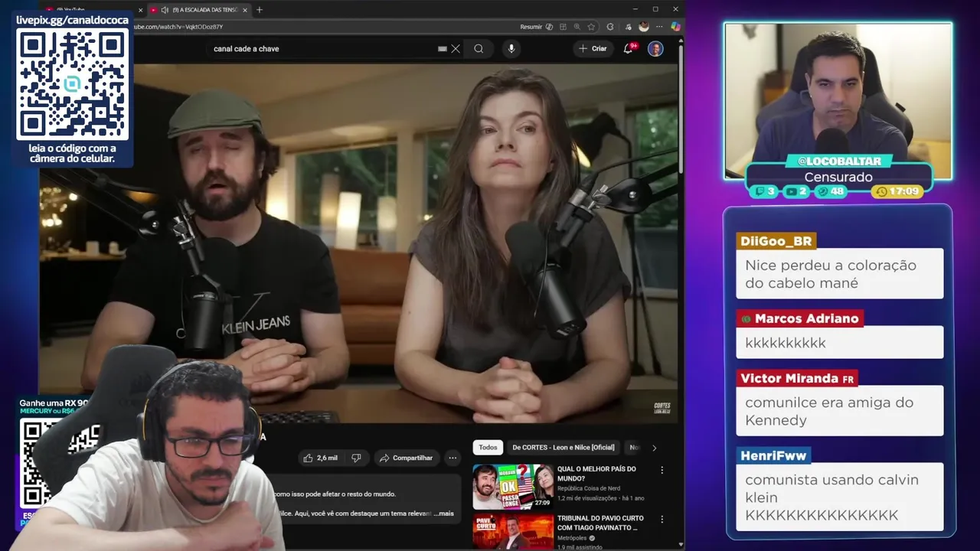The image size is (980, 551).
Task: Click the Compartilhar share button
Action: point(406,458)
